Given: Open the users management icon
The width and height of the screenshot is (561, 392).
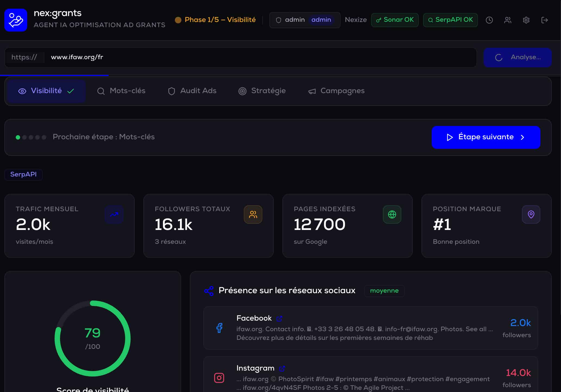Looking at the screenshot, I should tap(508, 20).
